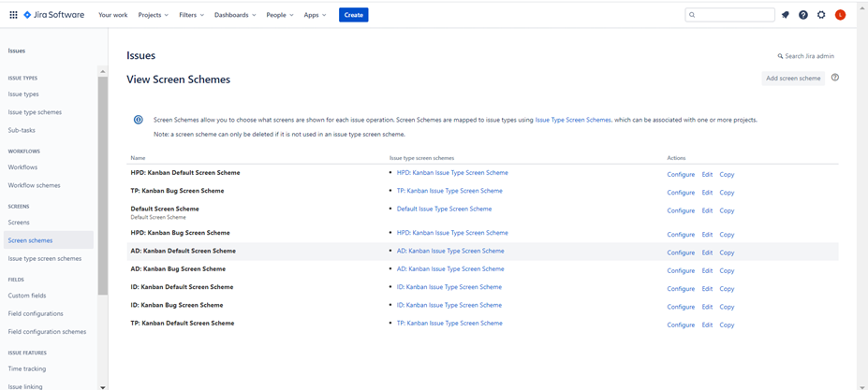Configure ID: Kanban Bug Screen Scheme
The height and width of the screenshot is (390, 868).
(x=681, y=307)
